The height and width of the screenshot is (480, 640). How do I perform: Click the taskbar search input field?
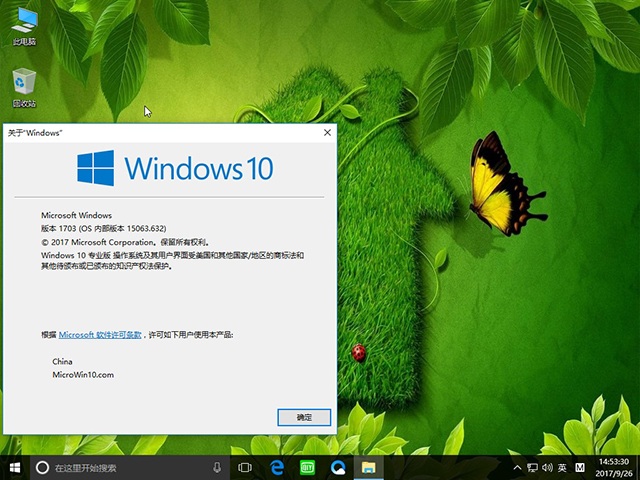[129, 468]
